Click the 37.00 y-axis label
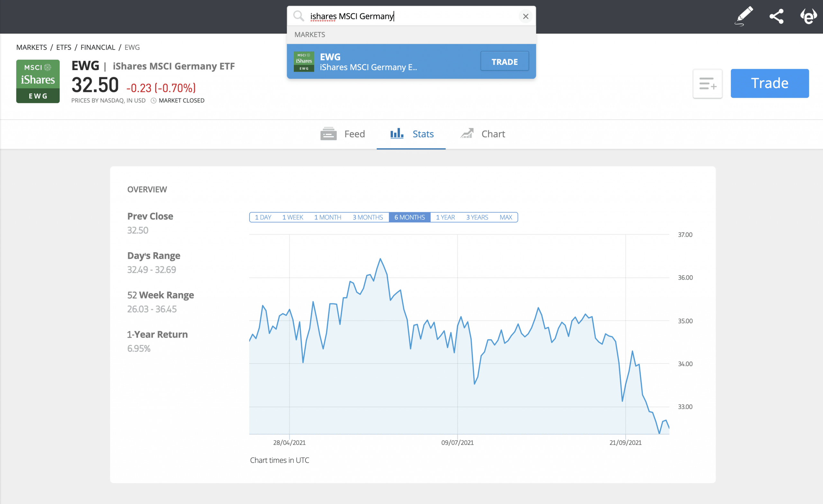 coord(685,235)
